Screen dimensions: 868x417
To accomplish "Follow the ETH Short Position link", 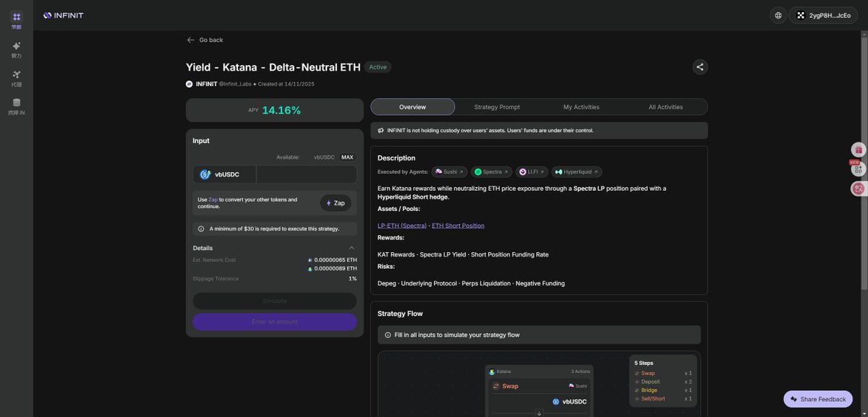I will pos(458,225).
